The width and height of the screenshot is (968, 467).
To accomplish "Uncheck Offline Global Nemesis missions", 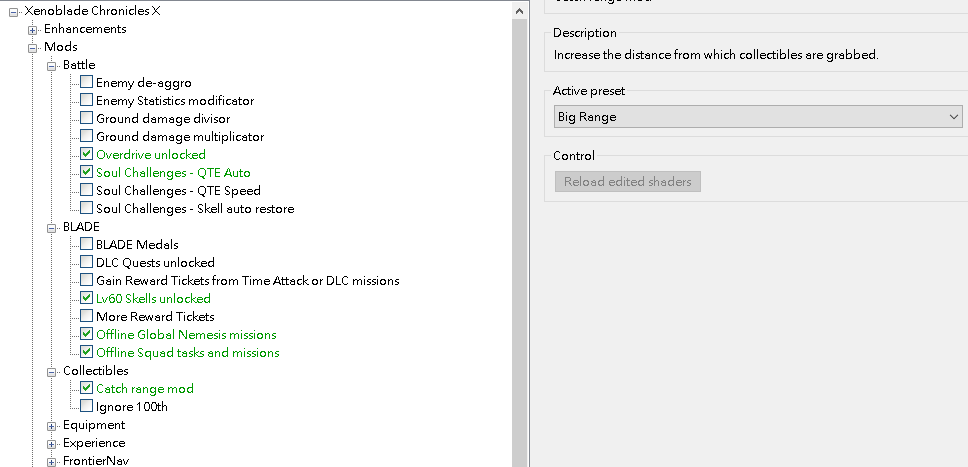I will coord(86,334).
